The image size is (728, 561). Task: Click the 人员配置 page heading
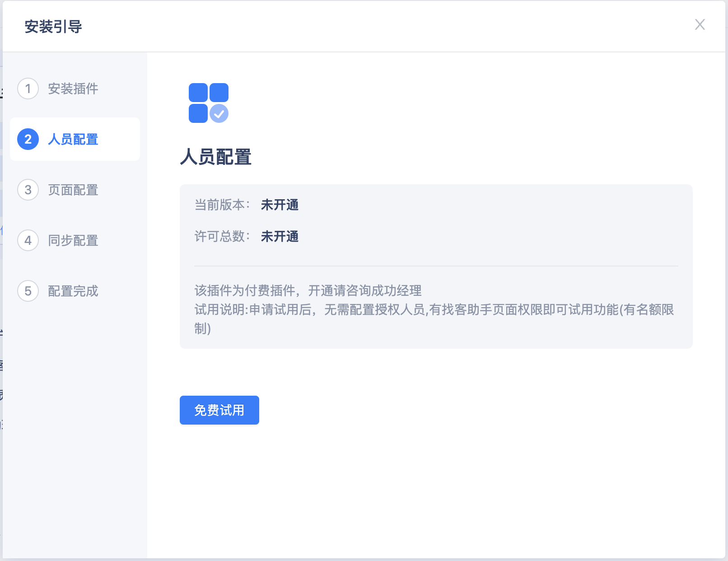[216, 157]
